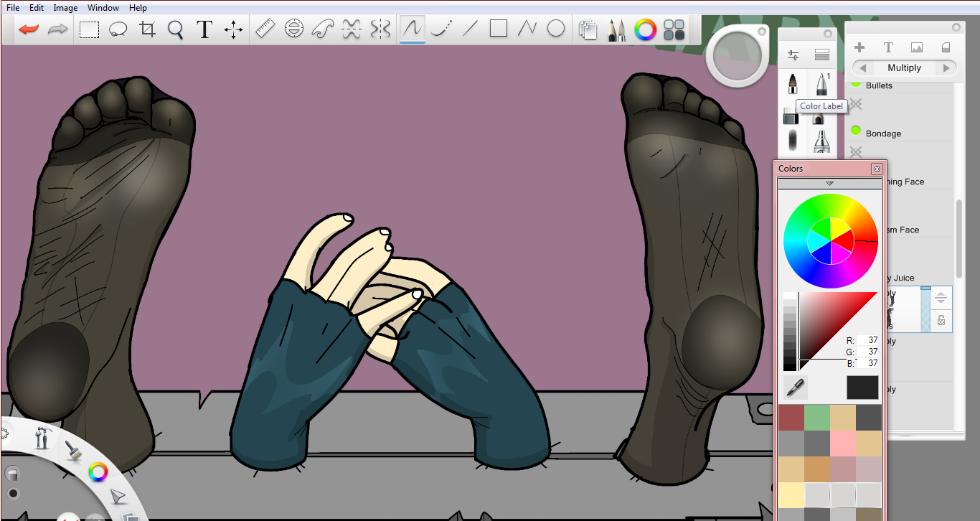Image resolution: width=980 pixels, height=521 pixels.
Task: Select the Text tool in the toolbar
Action: 204,29
